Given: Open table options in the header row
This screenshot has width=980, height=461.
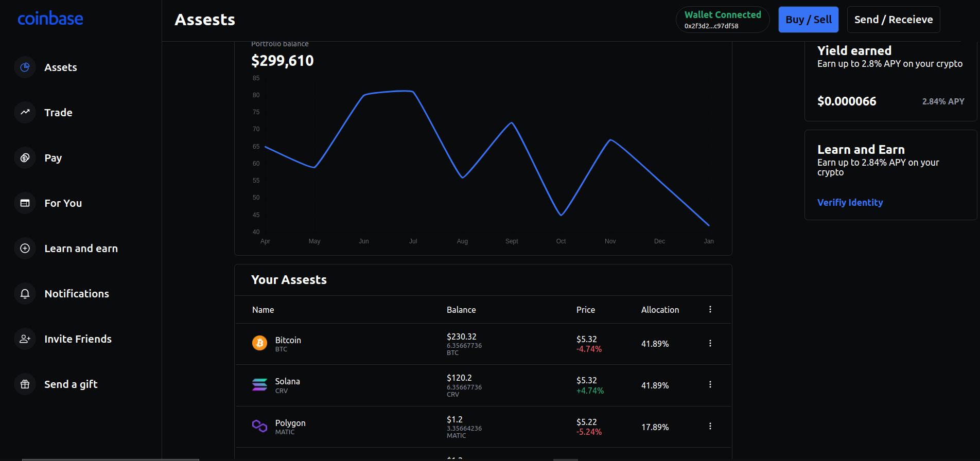Looking at the screenshot, I should point(710,309).
